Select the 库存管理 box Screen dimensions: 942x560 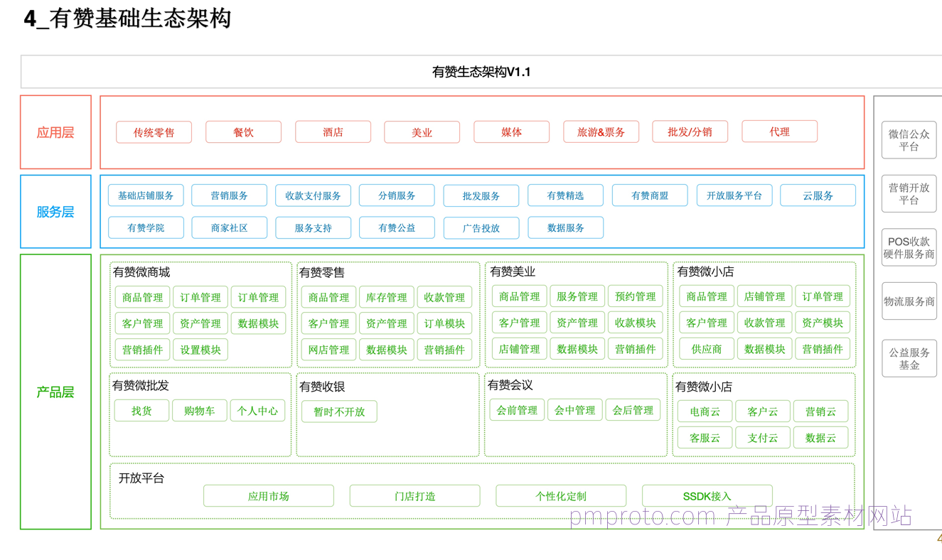click(x=387, y=298)
